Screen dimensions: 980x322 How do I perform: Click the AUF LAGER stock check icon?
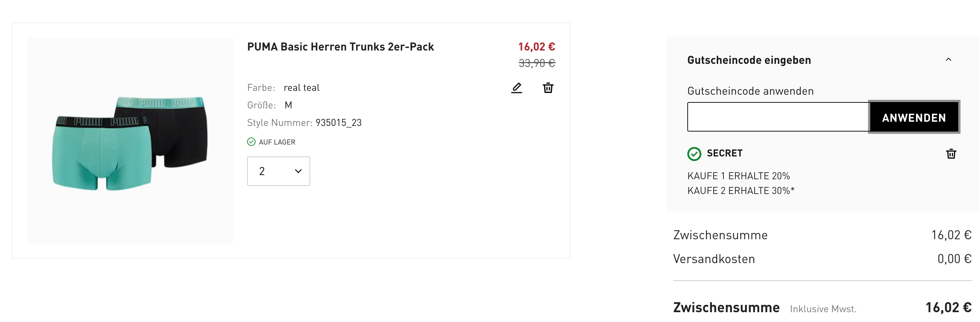pos(251,142)
